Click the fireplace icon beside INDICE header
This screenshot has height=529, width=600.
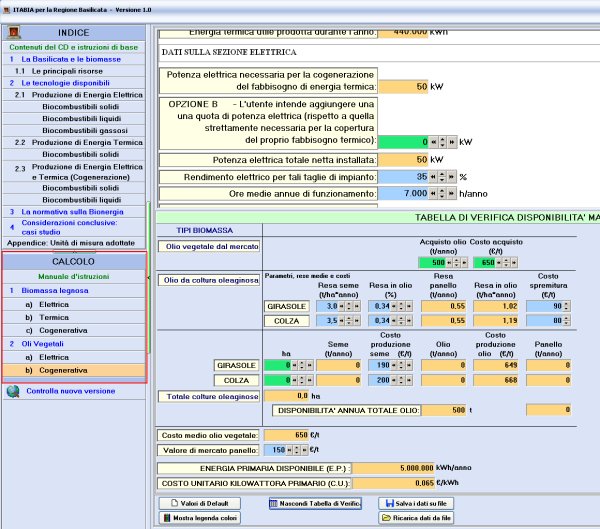point(14,33)
